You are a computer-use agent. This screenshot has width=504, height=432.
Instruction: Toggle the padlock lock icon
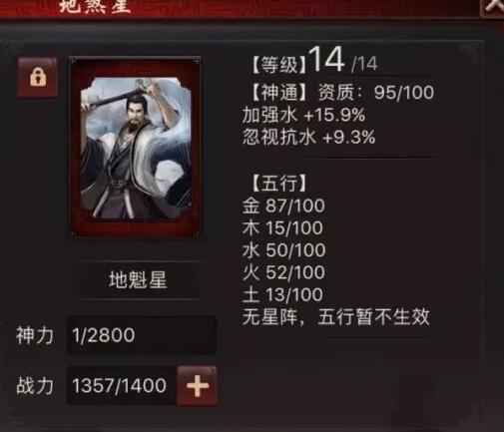pos(38,77)
